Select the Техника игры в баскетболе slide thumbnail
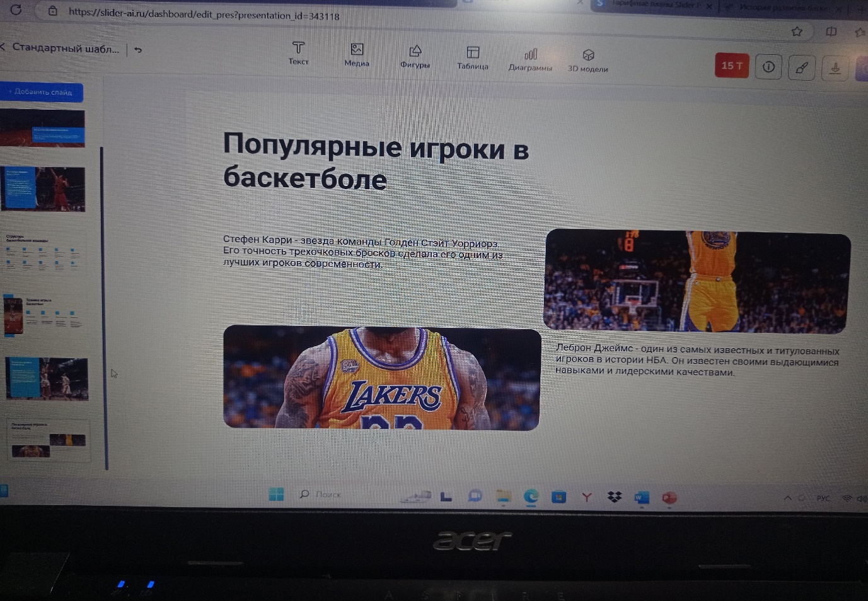 (44, 315)
